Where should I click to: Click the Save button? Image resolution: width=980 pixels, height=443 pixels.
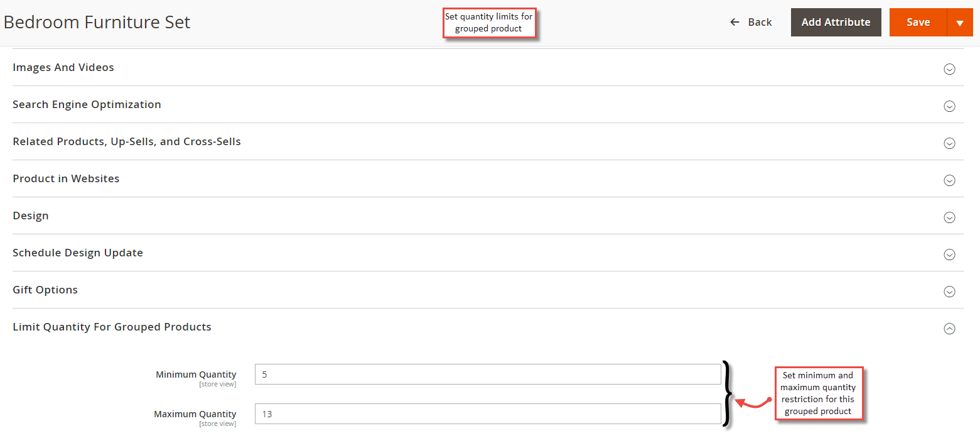[x=918, y=21]
